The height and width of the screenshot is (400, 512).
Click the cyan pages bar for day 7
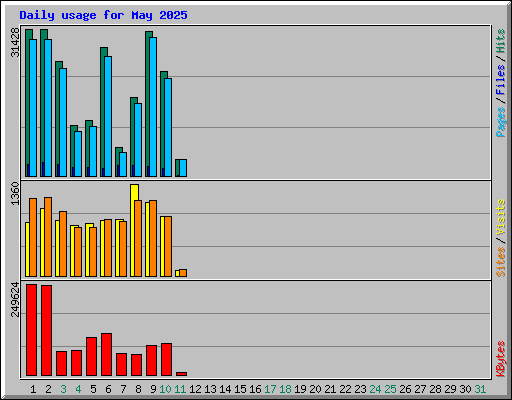[123, 164]
